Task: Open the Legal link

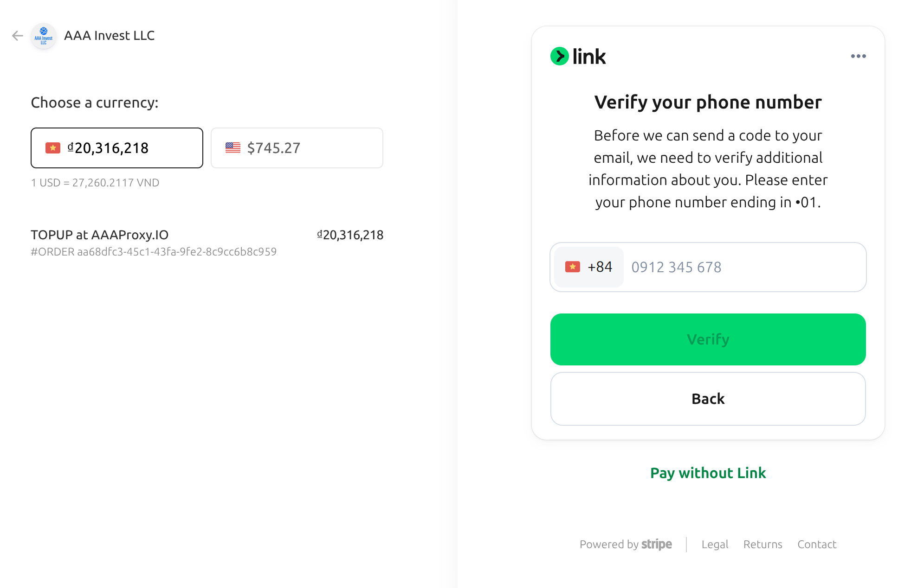Action: click(x=715, y=544)
